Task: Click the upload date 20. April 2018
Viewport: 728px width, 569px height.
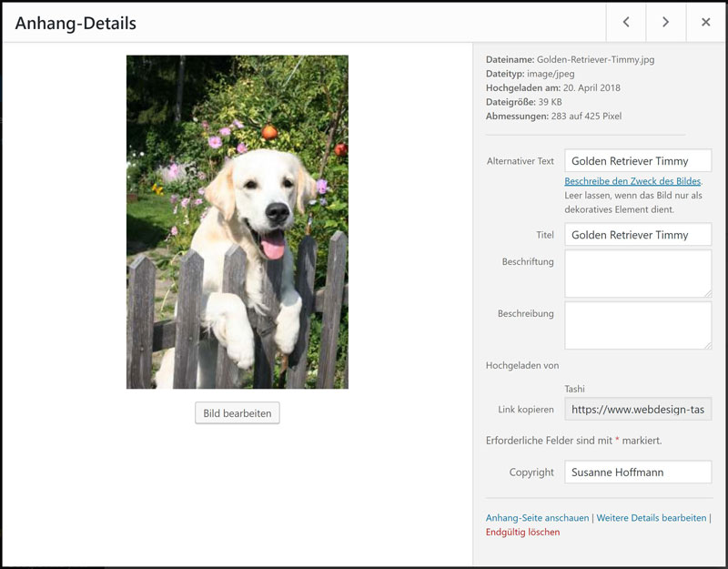Action: pyautogui.click(x=591, y=87)
